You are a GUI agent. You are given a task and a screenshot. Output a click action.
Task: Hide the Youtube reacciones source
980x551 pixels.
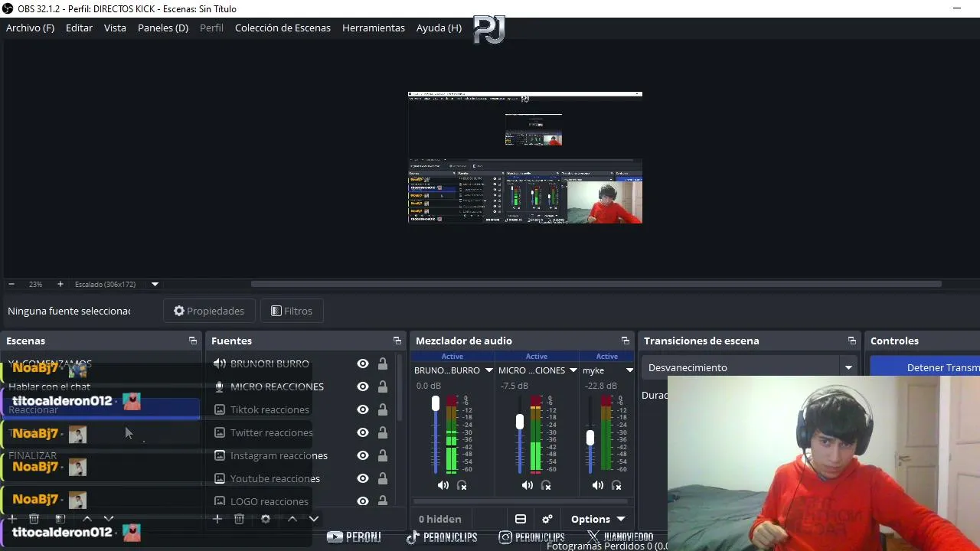point(363,478)
